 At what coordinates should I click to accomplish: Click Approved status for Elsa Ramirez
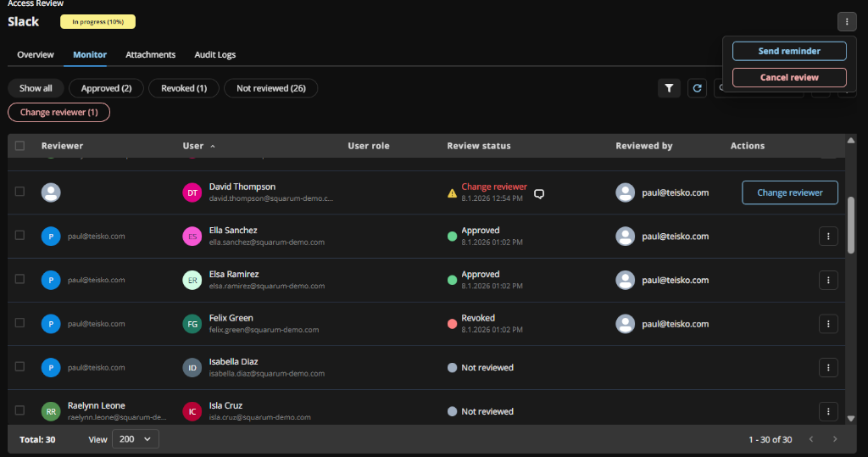(x=481, y=274)
